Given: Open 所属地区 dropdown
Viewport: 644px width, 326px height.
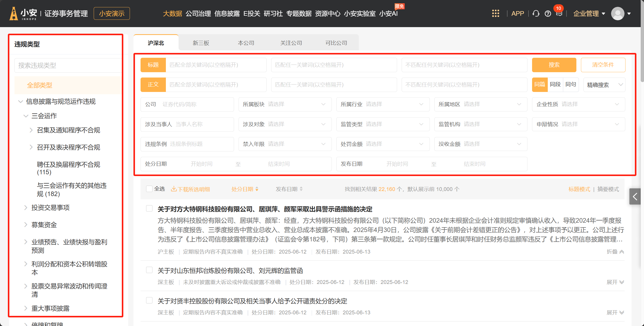Looking at the screenshot, I should [x=481, y=104].
